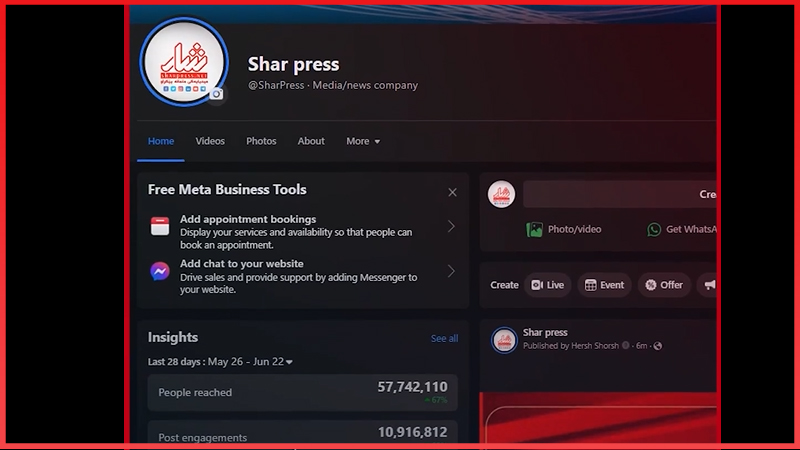Open the Shar press profile picture
The image size is (800, 450).
(x=184, y=62)
